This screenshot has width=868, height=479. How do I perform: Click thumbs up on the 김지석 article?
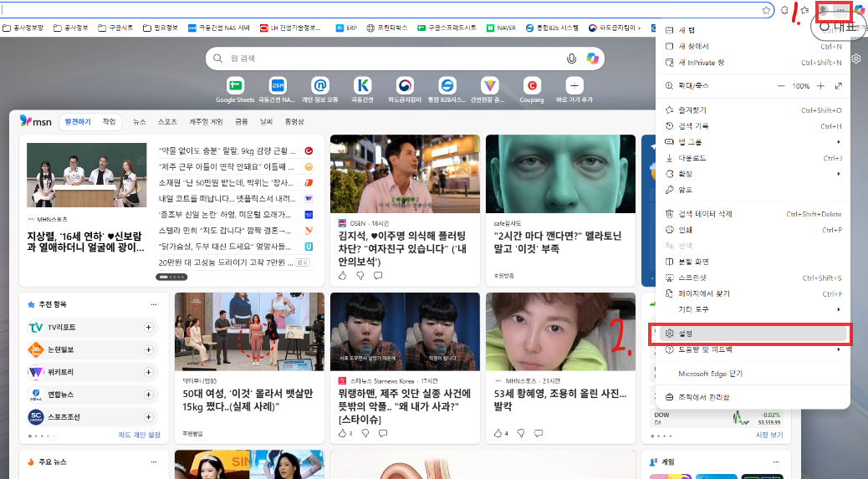tap(342, 276)
